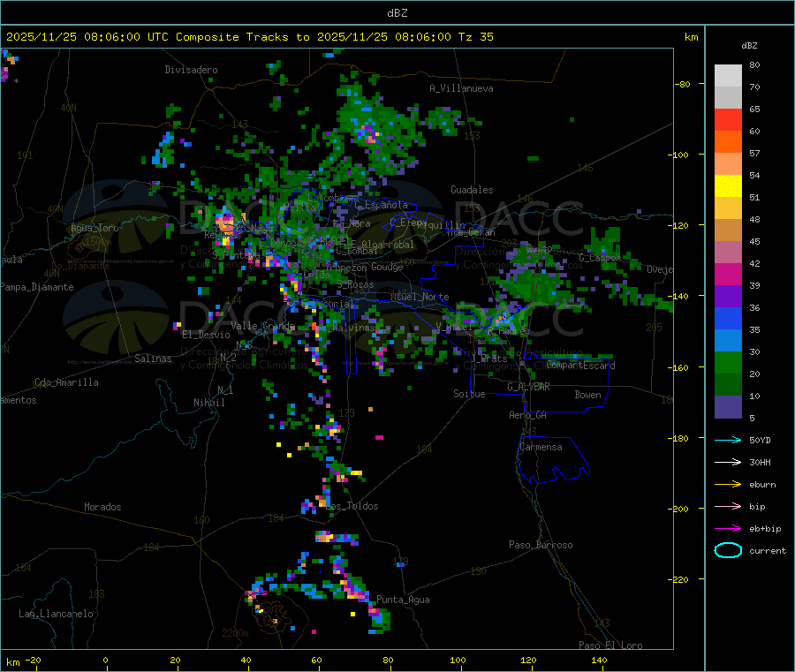This screenshot has width=795, height=672.
Task: Click the Guadales map label
Action: 472,190
